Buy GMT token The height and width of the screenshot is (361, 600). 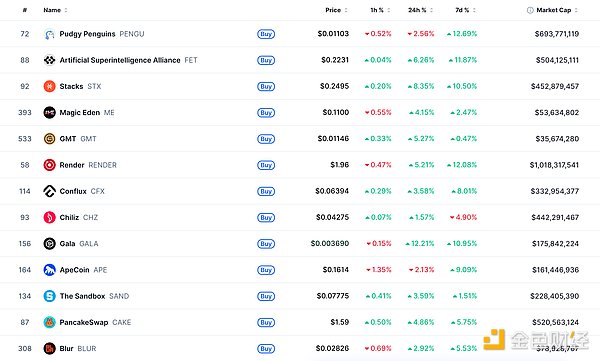[266, 139]
